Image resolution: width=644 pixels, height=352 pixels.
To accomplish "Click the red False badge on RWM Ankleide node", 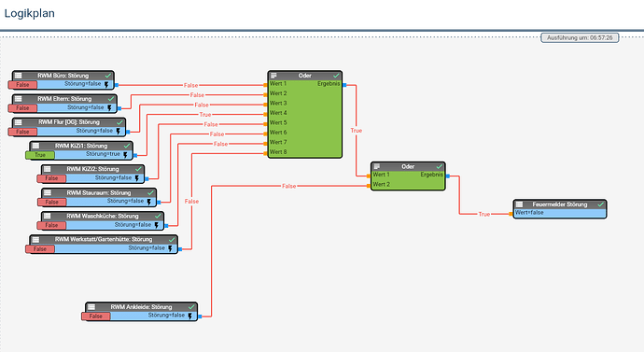I will pyautogui.click(x=96, y=316).
